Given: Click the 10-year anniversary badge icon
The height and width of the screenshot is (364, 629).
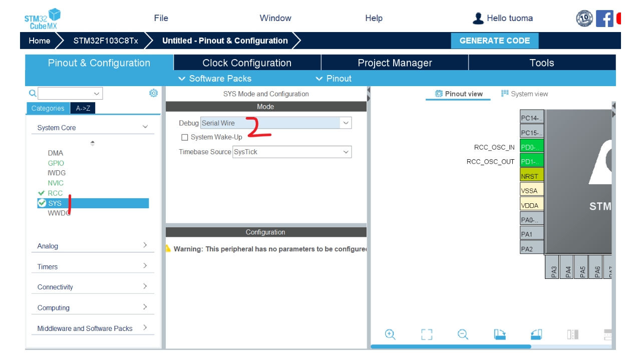Looking at the screenshot, I should pyautogui.click(x=584, y=19).
